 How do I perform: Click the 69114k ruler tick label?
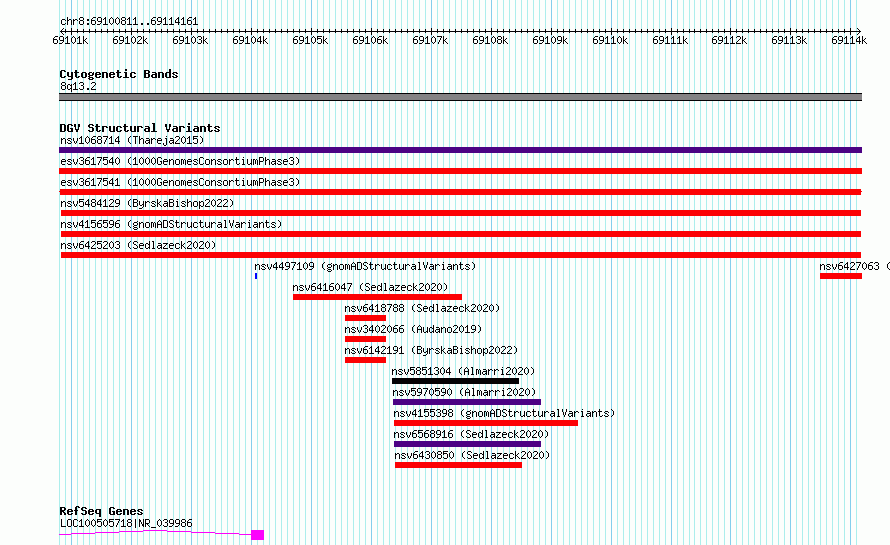coord(849,40)
